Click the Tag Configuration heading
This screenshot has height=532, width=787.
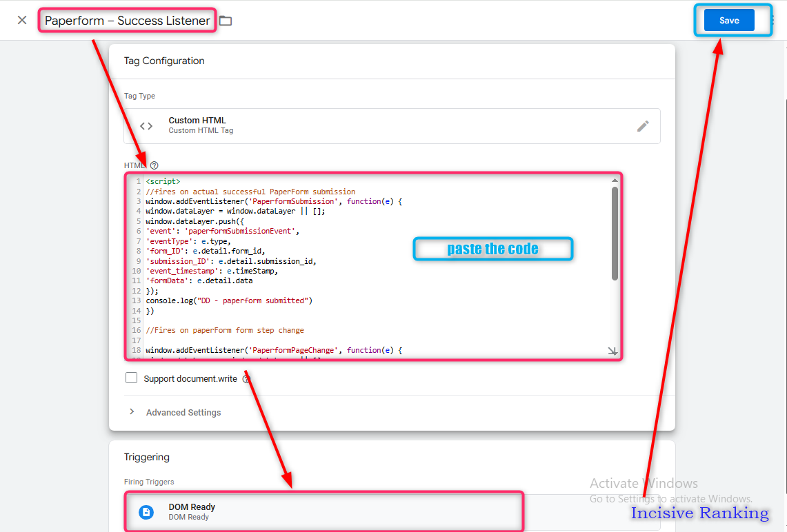pos(164,61)
